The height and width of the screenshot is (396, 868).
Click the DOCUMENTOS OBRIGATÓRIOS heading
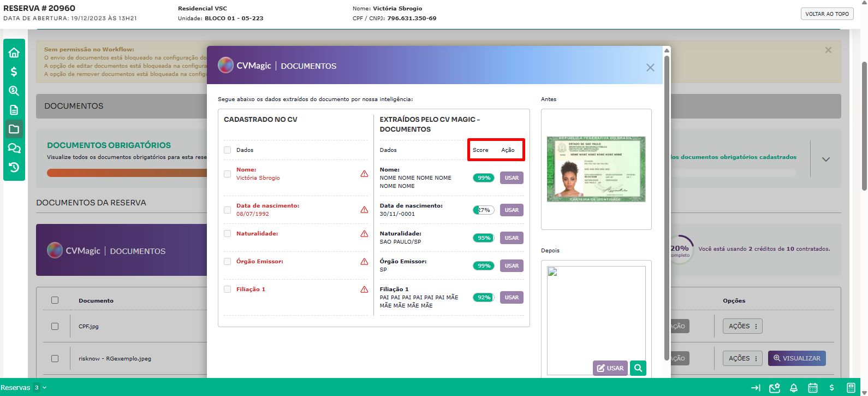109,145
